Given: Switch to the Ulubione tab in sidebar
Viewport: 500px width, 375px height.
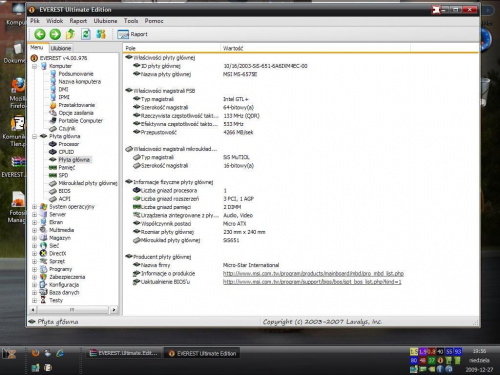Looking at the screenshot, I should coord(61,48).
